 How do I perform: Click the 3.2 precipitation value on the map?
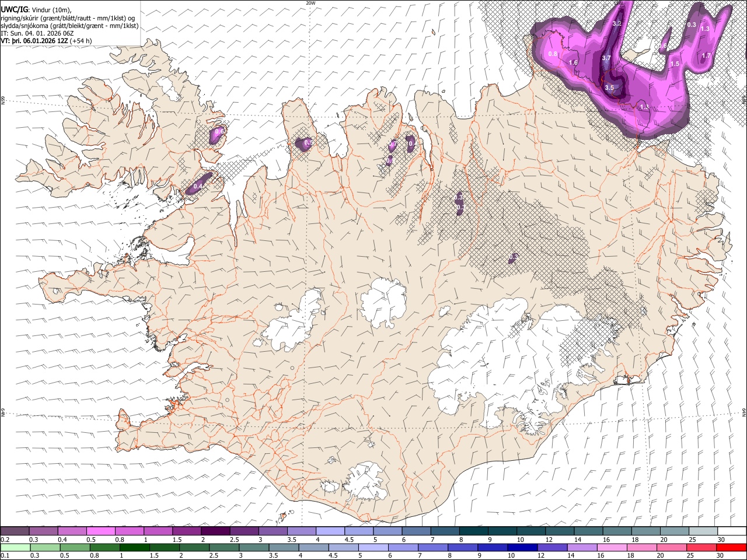[x=617, y=23]
